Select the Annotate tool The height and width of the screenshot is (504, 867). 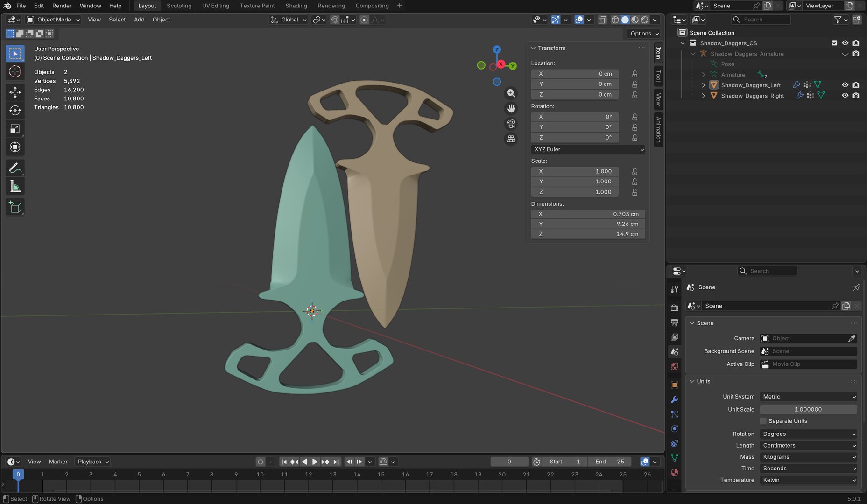click(15, 168)
